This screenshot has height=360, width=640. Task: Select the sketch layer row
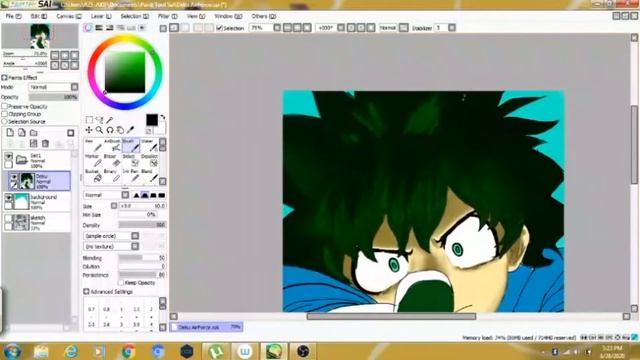37,222
